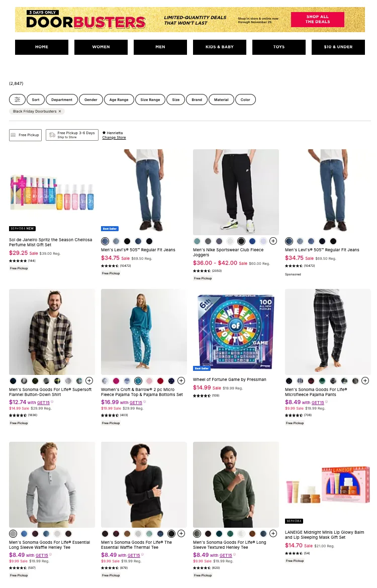
Task: Open the Department filter
Action: click(x=61, y=100)
